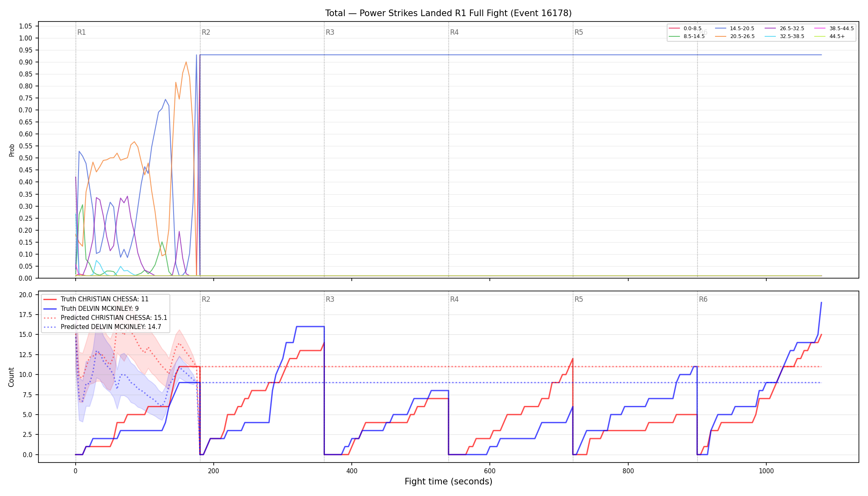Click the R3 round marker in the probability chart

tap(330, 32)
